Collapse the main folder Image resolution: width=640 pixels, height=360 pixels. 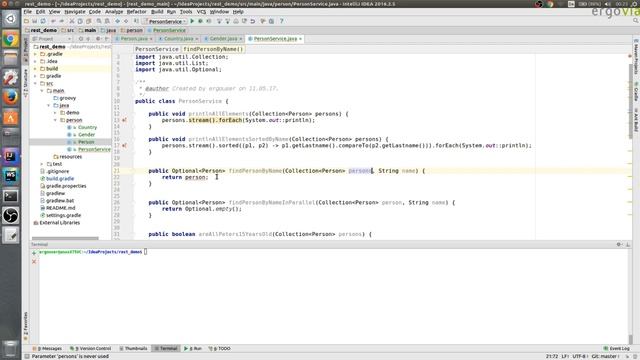(x=42, y=91)
